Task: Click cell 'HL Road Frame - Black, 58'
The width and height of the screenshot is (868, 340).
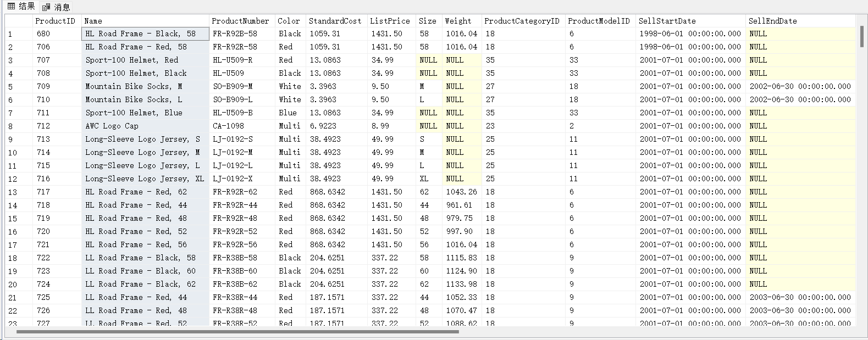Action: [x=145, y=34]
